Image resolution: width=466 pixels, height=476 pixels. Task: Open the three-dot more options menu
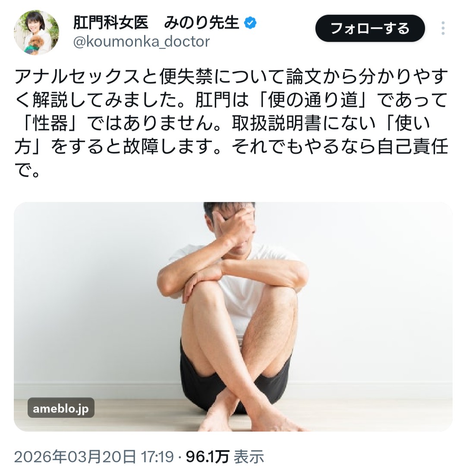[443, 28]
